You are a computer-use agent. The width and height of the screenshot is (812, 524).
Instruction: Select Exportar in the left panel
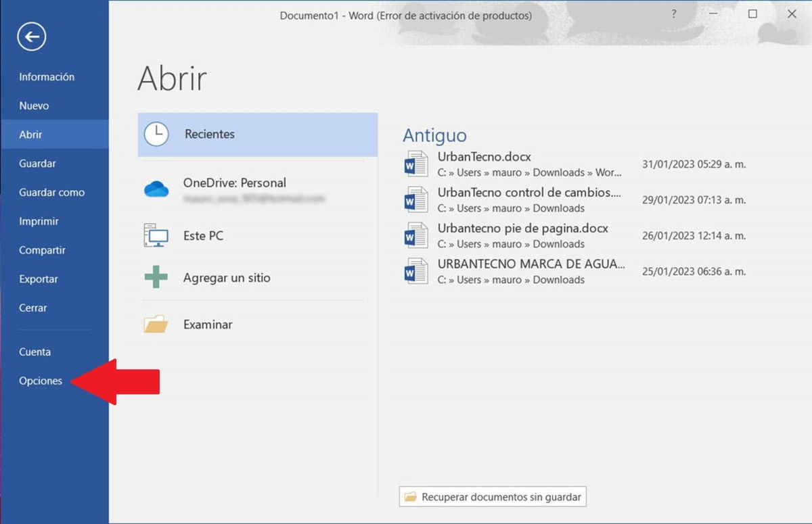pyautogui.click(x=39, y=279)
